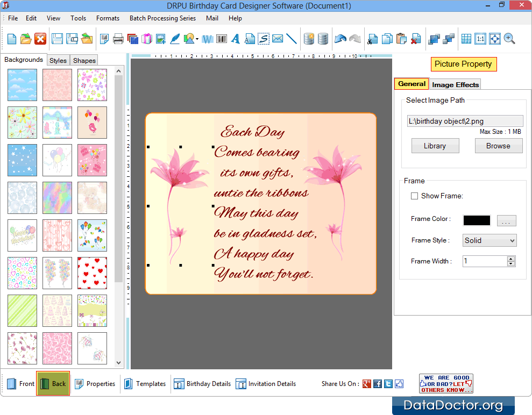Insert a picture with the image-plus icon
The image size is (532, 415).
pyautogui.click(x=161, y=39)
